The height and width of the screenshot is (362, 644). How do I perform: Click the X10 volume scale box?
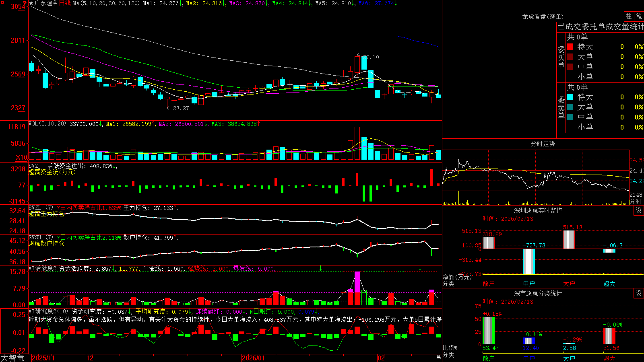(x=21, y=157)
